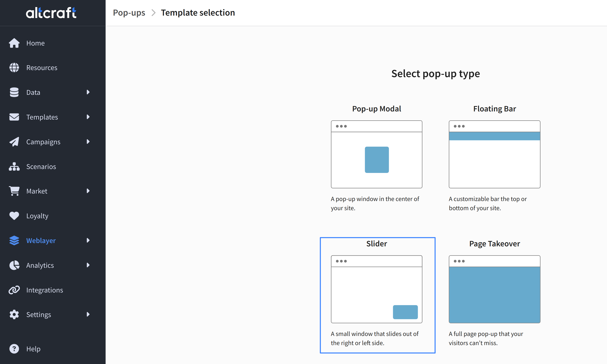This screenshot has width=607, height=364.
Task: Click the Data database icon
Action: point(14,92)
